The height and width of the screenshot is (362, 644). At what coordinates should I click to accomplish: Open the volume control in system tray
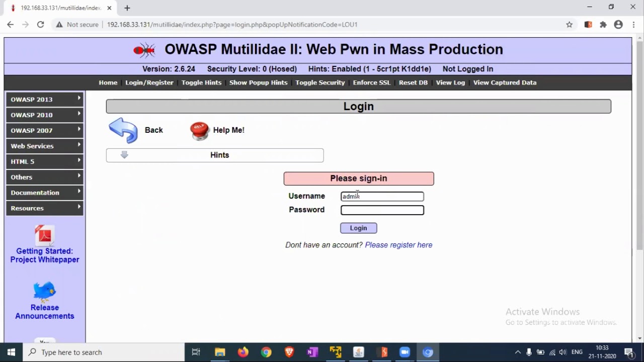(563, 352)
